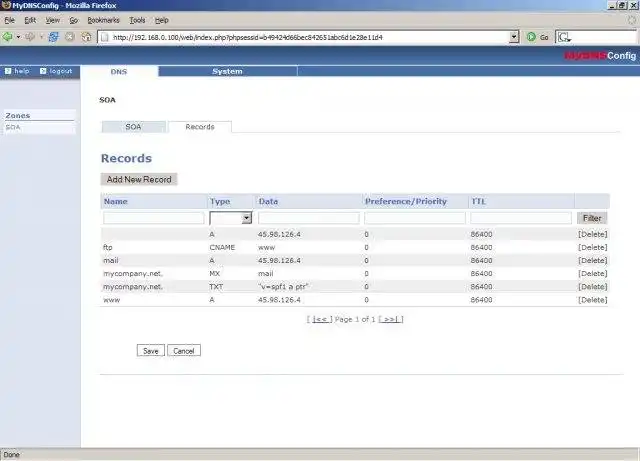Click the page icon in address bar
The image size is (640, 461).
(105, 37)
